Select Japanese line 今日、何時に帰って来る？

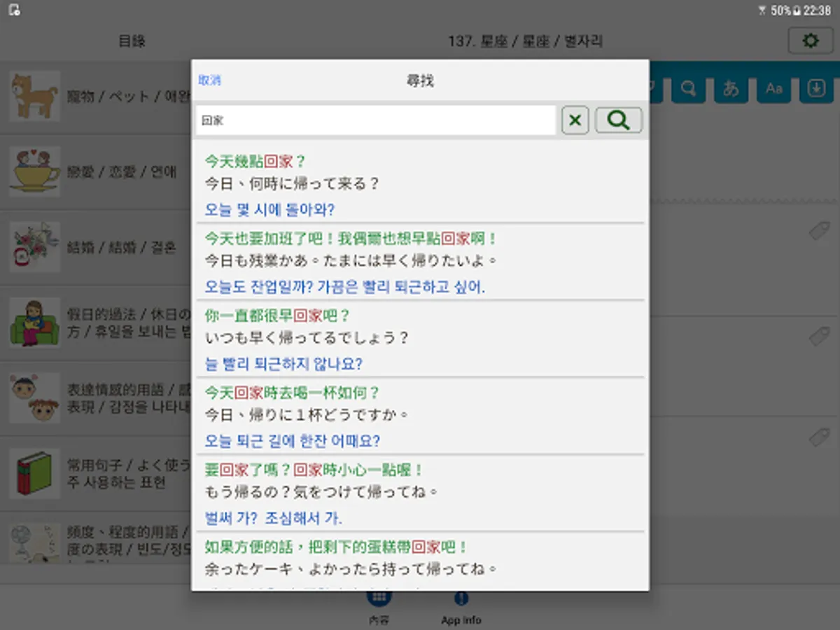(x=292, y=184)
